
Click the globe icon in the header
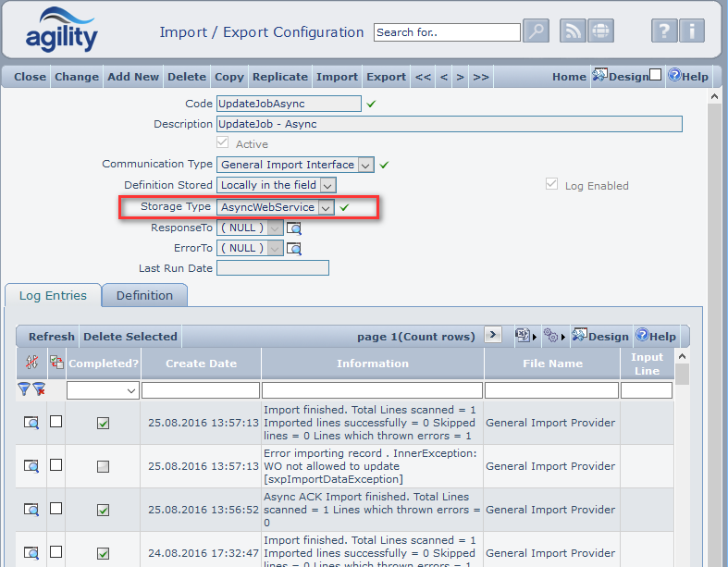601,31
